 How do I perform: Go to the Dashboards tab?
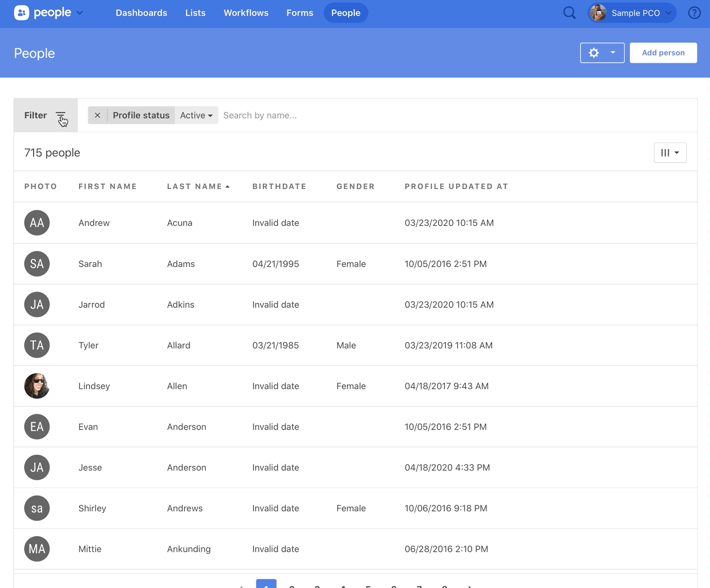point(141,13)
